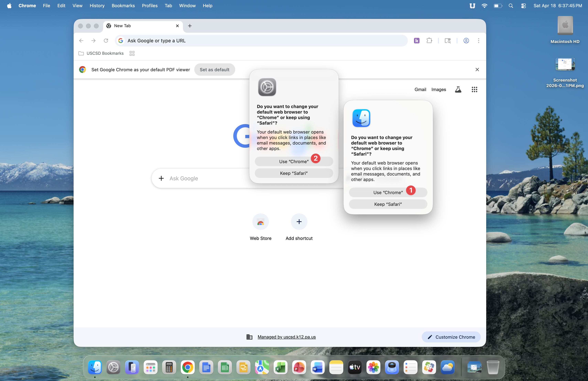Click Keep "Safari" in the Finder dialog
Image resolution: width=588 pixels, height=381 pixels.
388,204
